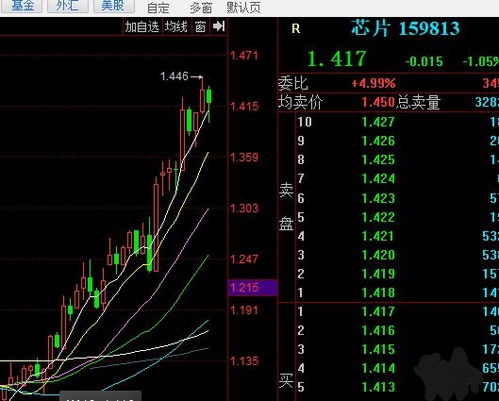Viewport: 499px width, 401px height.
Task: Select sell level 4 price 1.421
Action: tap(378, 236)
